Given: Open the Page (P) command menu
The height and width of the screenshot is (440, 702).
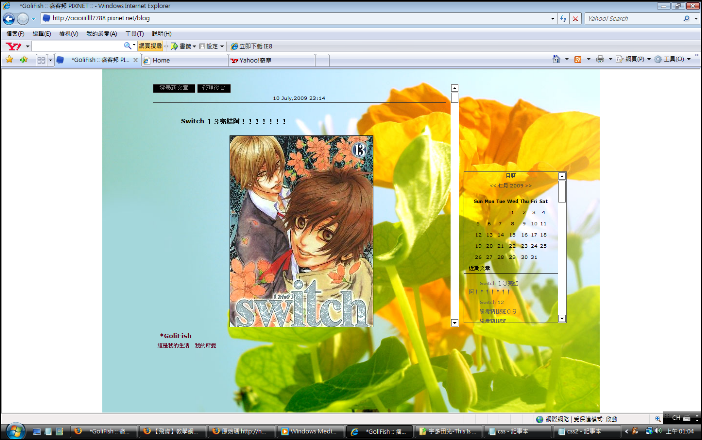Looking at the screenshot, I should point(633,59).
